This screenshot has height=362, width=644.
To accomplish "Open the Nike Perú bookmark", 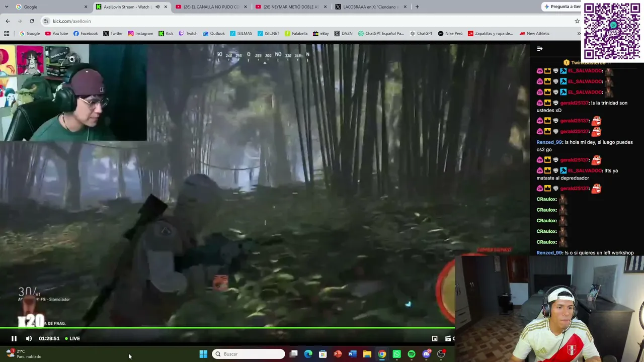I will (x=450, y=34).
